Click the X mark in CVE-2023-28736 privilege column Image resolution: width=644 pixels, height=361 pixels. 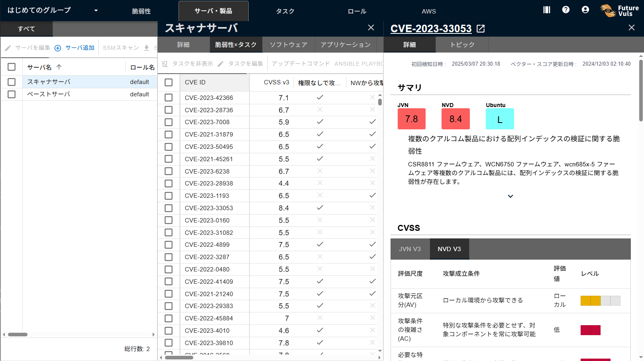[320, 109]
